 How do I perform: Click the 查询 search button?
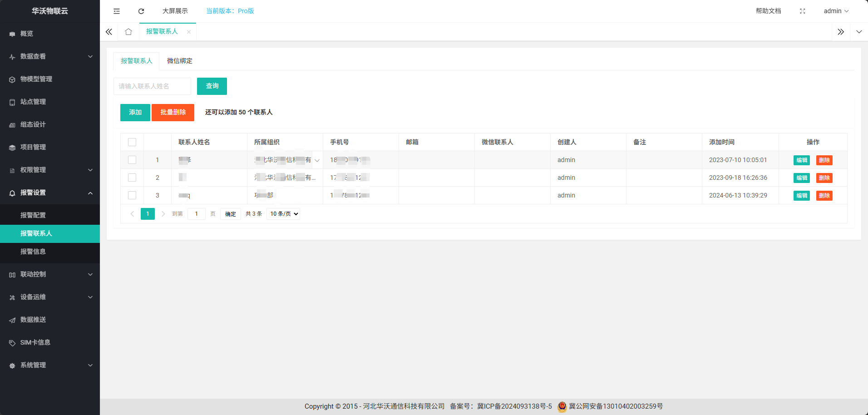(212, 86)
